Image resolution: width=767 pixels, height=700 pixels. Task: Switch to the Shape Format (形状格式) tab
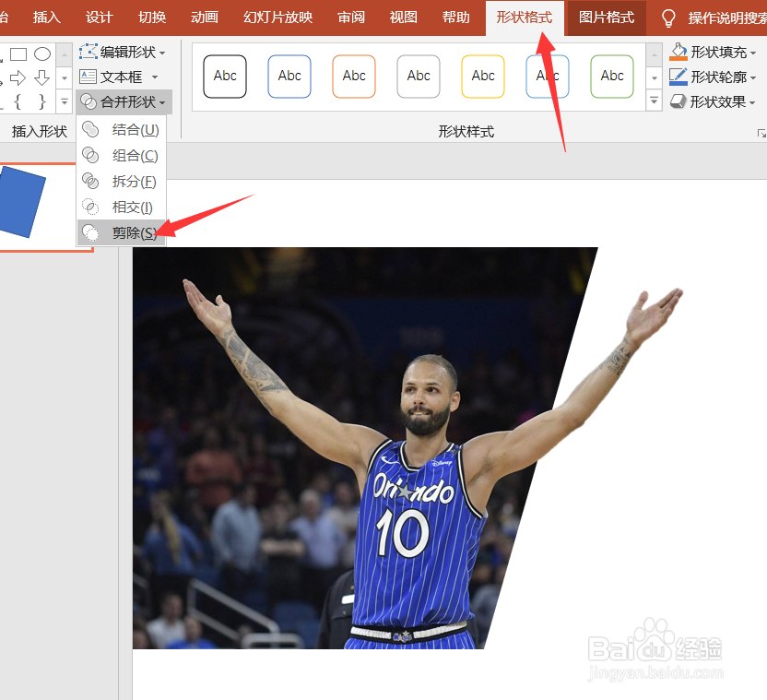pyautogui.click(x=525, y=18)
